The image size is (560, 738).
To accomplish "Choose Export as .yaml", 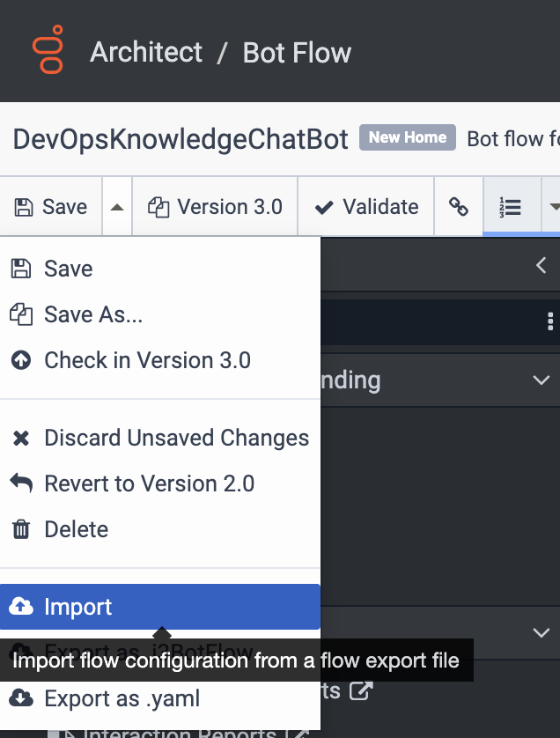I will 122,698.
